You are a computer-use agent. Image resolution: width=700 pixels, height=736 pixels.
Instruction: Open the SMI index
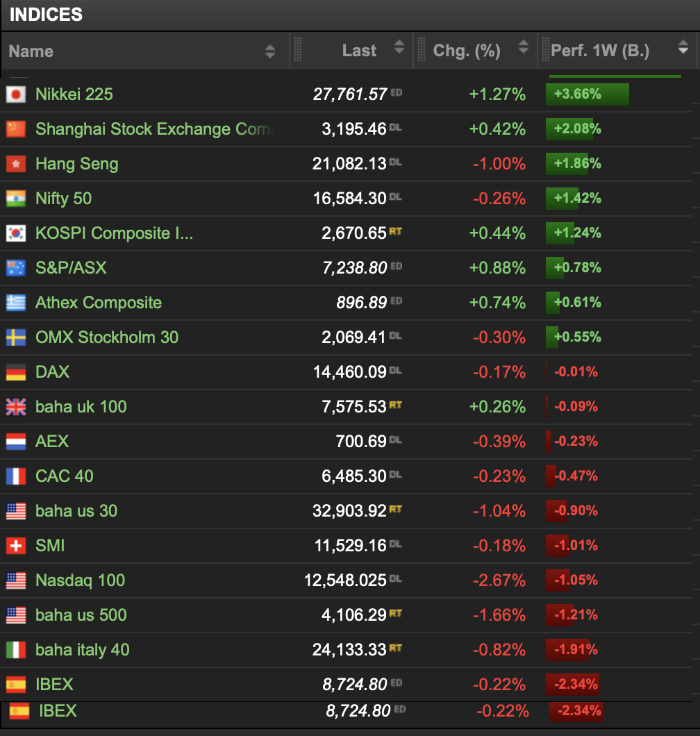pos(50,546)
